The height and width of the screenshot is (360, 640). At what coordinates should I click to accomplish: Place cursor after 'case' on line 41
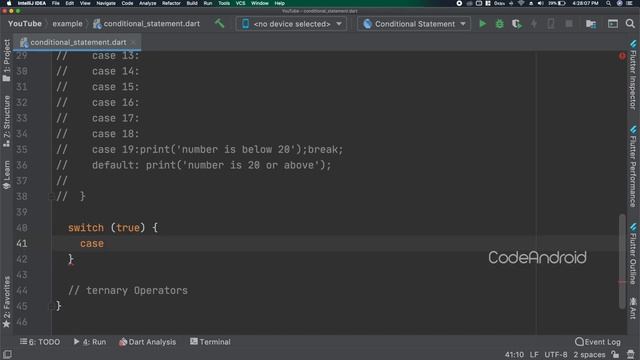tap(104, 244)
